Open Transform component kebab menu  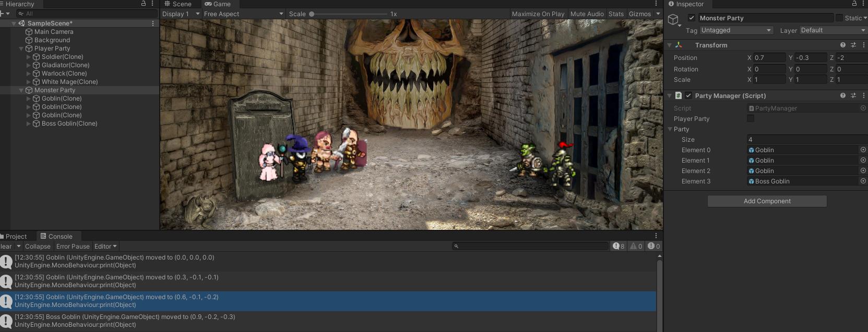[x=863, y=45]
